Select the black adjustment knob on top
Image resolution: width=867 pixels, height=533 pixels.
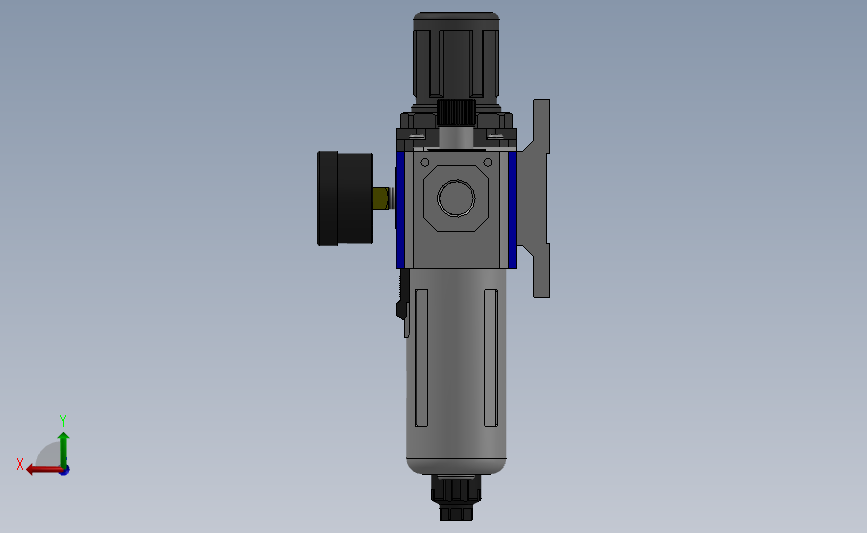pyautogui.click(x=457, y=60)
